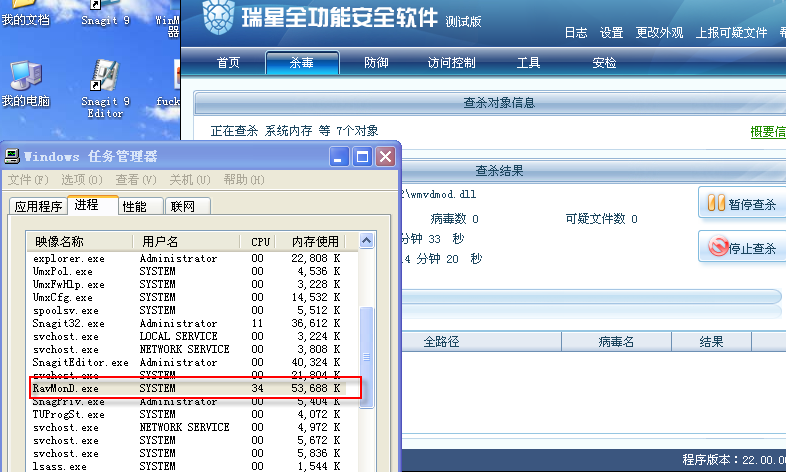Click the process list scroll up arrow
786x472 pixels.
tap(366, 241)
